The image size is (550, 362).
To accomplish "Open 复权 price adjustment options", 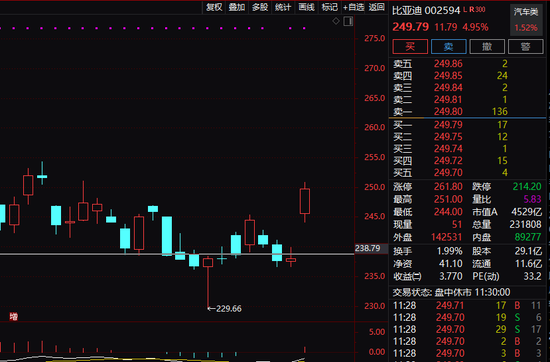I will tap(214, 7).
